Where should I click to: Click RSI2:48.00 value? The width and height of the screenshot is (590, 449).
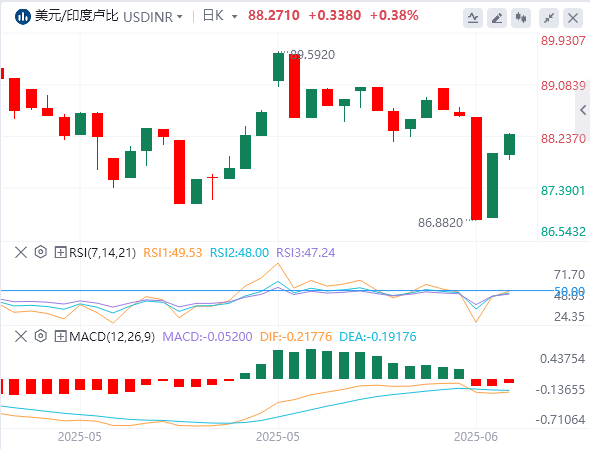click(239, 253)
